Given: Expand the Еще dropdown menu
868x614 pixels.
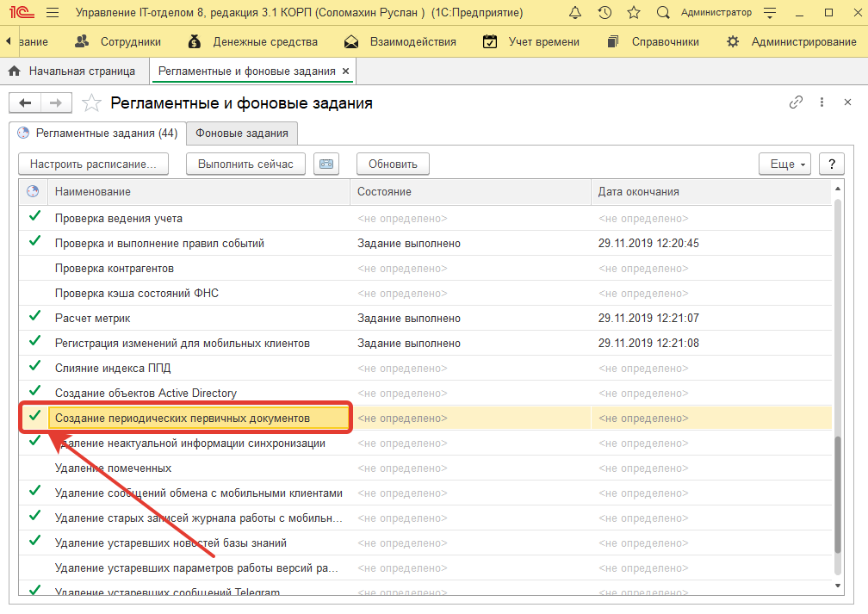Looking at the screenshot, I should 784,164.
